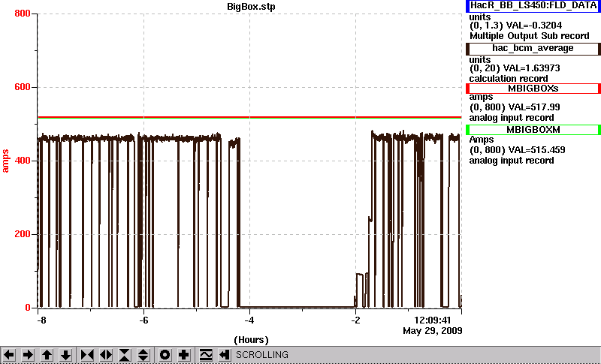Screen dimensions: 601x364
Task: Click the VAL=1.63973 reading
Action: point(533,68)
